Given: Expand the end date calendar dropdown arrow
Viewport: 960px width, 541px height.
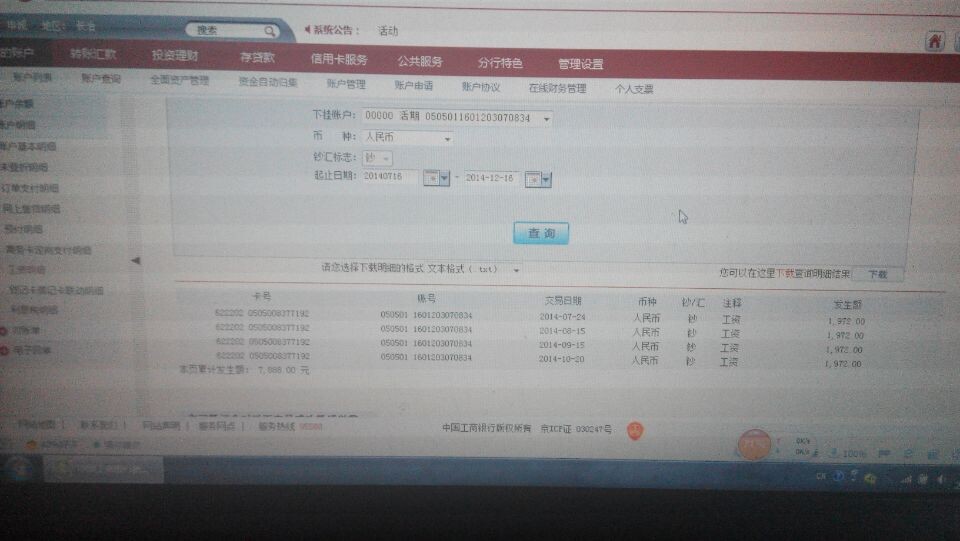Looking at the screenshot, I should [546, 180].
